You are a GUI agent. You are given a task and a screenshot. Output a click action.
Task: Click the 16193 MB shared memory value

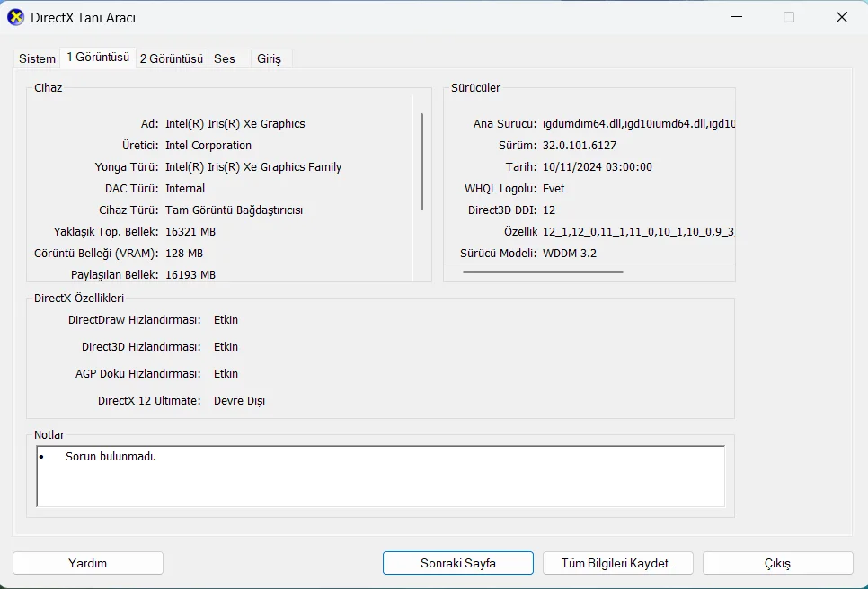coord(190,275)
